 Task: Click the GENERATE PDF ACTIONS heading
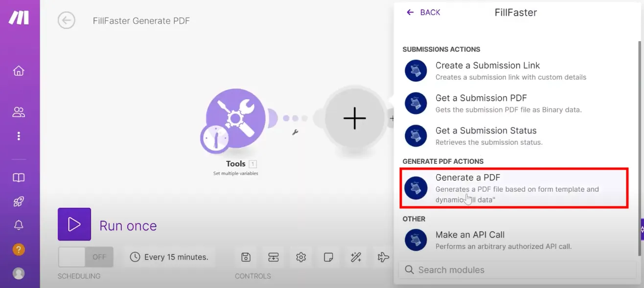443,161
